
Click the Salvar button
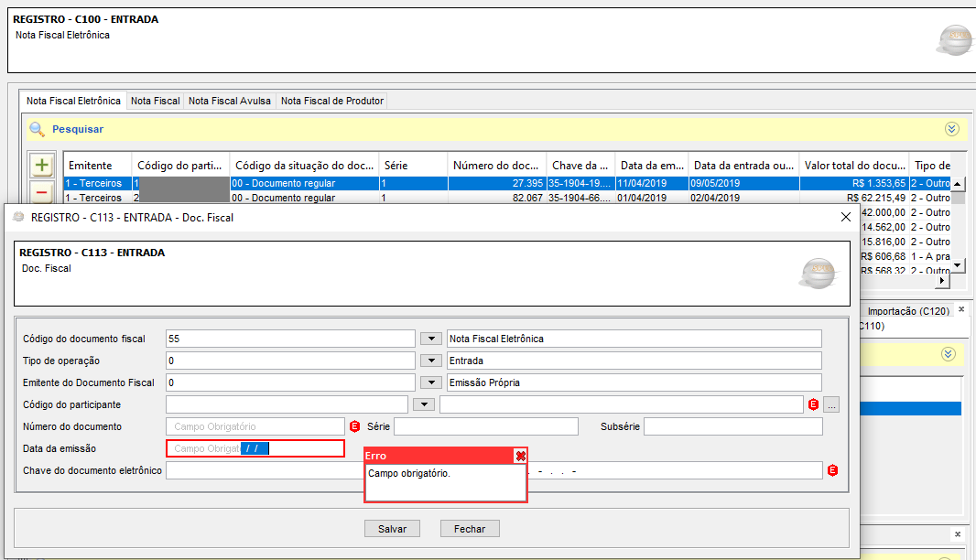[x=392, y=529]
